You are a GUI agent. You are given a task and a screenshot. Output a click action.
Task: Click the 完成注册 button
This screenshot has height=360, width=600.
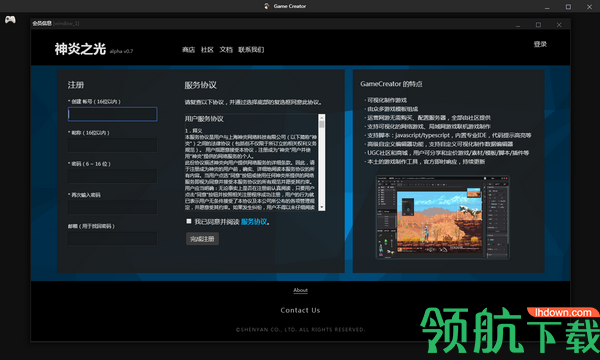202,239
